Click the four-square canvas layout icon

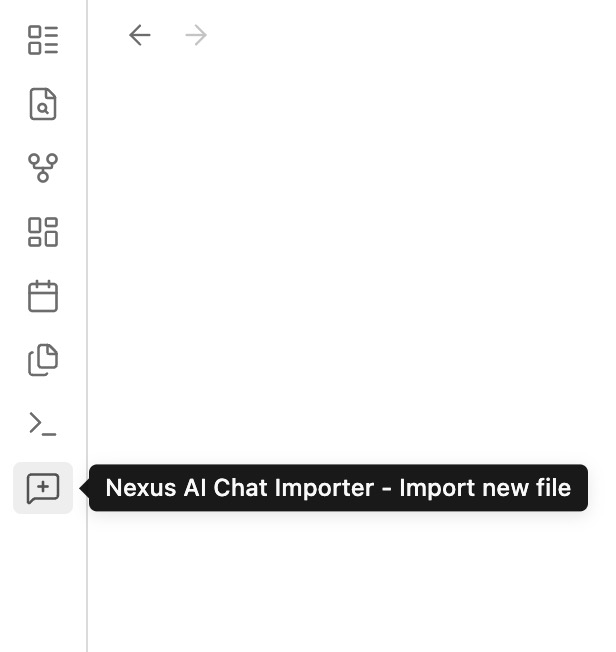click(43, 232)
